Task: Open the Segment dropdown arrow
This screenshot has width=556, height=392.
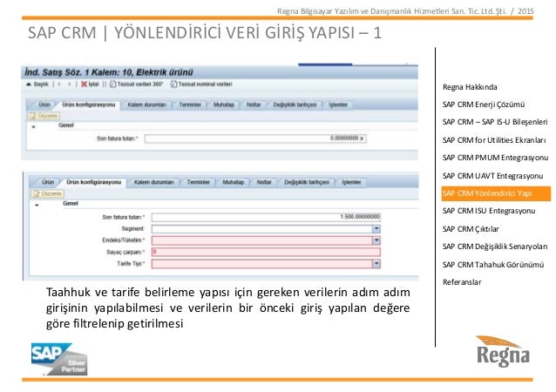Action: tap(376, 229)
